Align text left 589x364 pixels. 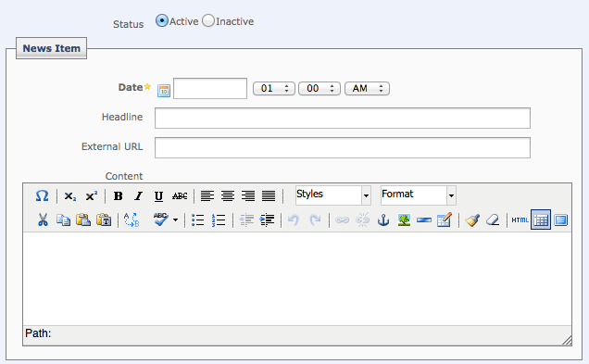(207, 195)
